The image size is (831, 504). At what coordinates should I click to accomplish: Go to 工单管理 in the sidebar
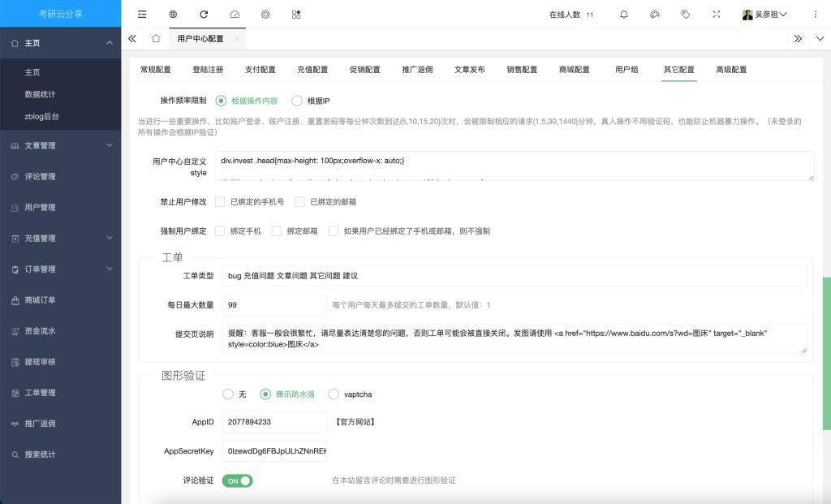click(x=40, y=393)
